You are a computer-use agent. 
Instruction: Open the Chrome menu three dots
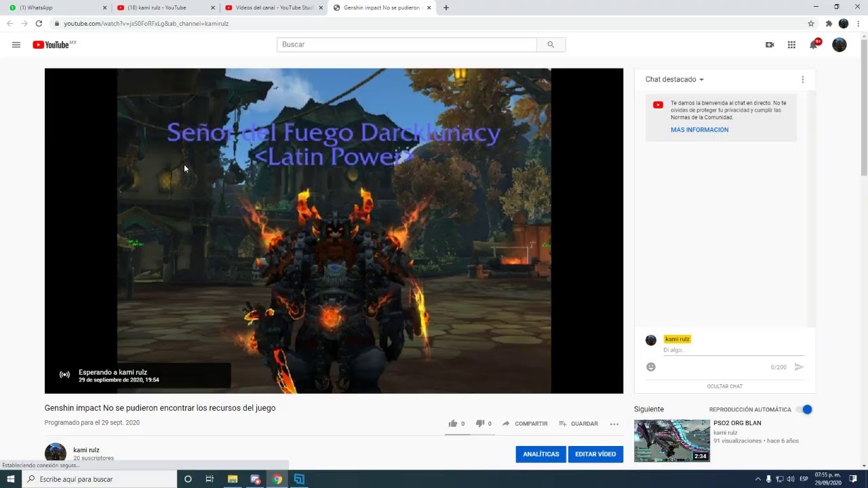coord(858,23)
